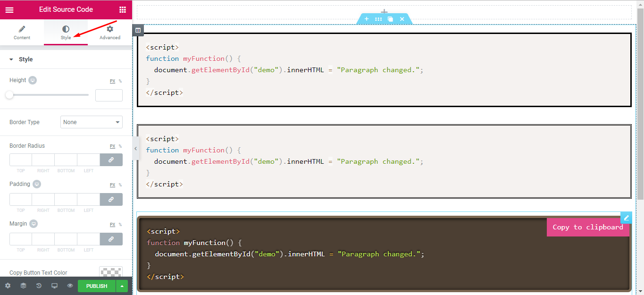
Task: Open the save options arrow beside Publish
Action: pos(122,286)
